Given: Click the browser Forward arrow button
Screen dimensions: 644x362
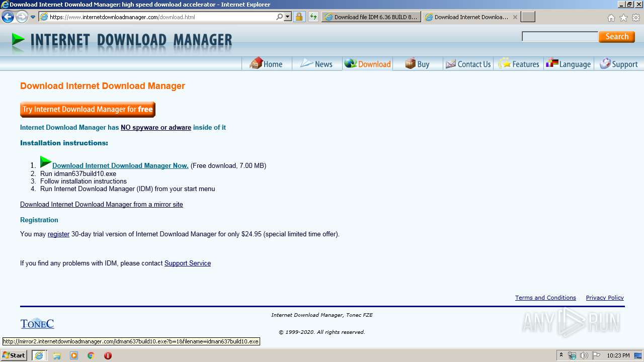Looking at the screenshot, I should tap(22, 17).
